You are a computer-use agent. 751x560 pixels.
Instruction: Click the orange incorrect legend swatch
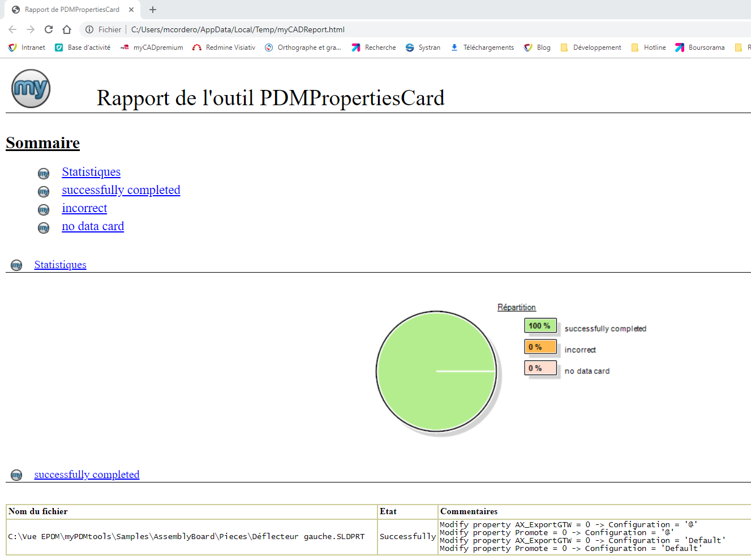pos(540,347)
